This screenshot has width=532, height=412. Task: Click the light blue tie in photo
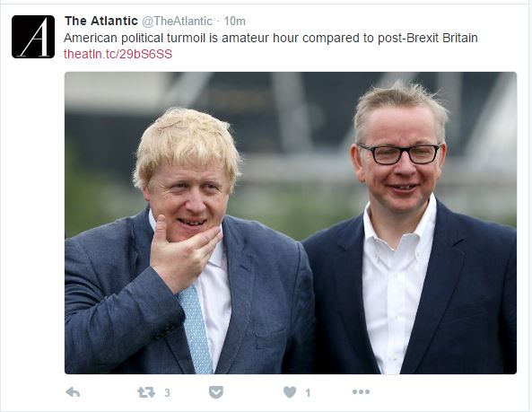click(195, 329)
